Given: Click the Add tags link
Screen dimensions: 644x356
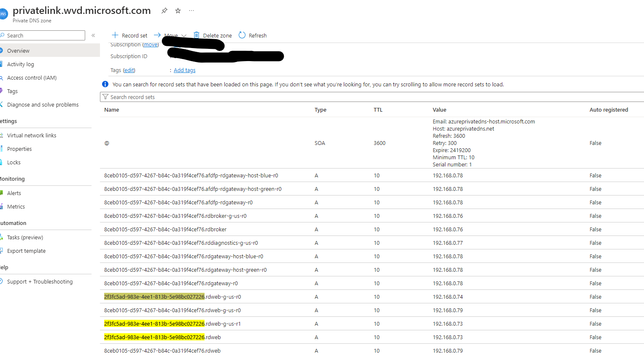Looking at the screenshot, I should coord(185,70).
